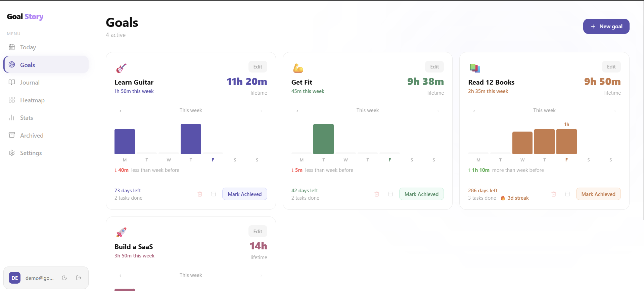Click the DE user avatar

tap(15, 278)
